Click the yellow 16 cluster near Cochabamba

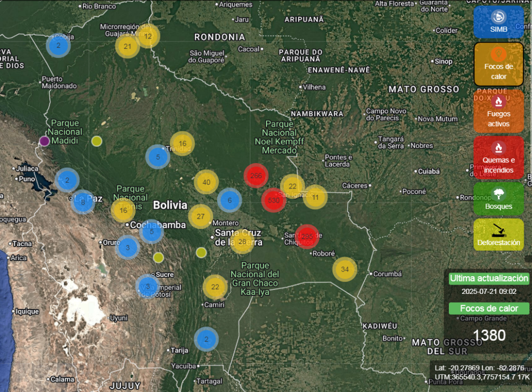coord(123,210)
